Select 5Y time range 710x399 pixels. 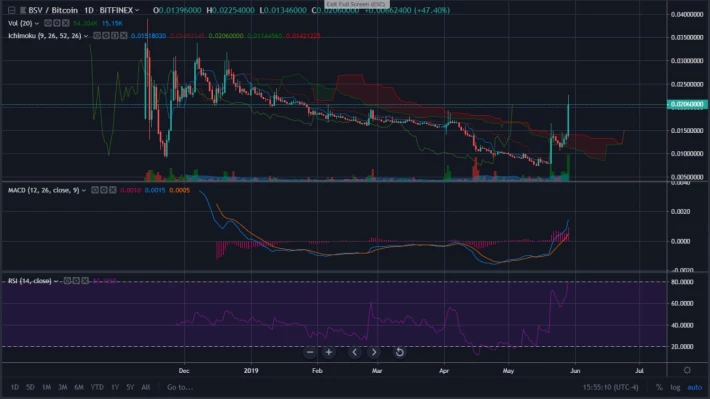130,387
